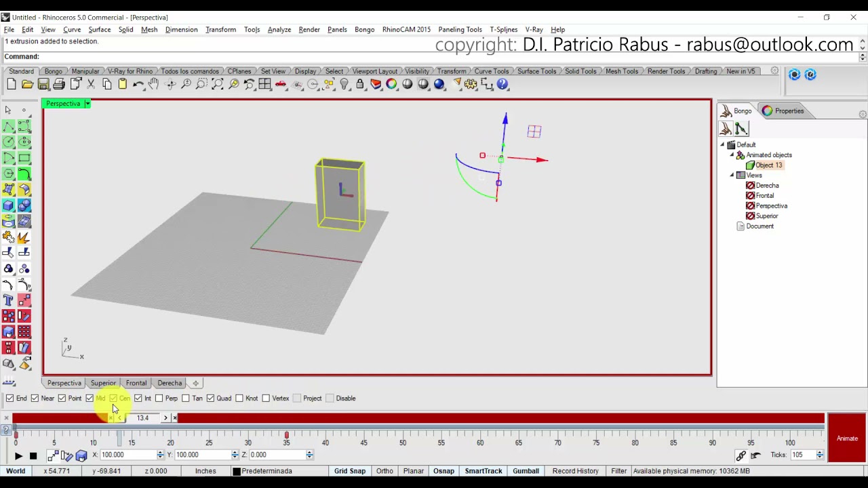
Task: Open the Perspectiva viewport title dropdown arrow
Action: coord(87,104)
